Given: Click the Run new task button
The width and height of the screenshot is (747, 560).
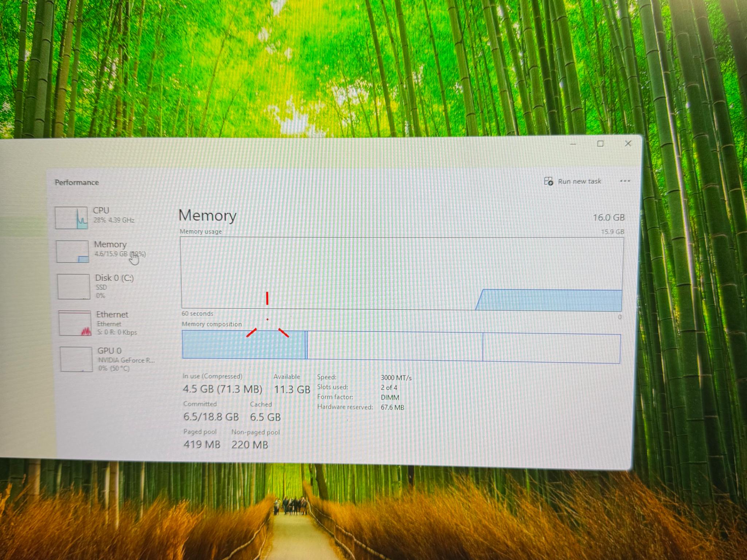Looking at the screenshot, I should point(572,181).
